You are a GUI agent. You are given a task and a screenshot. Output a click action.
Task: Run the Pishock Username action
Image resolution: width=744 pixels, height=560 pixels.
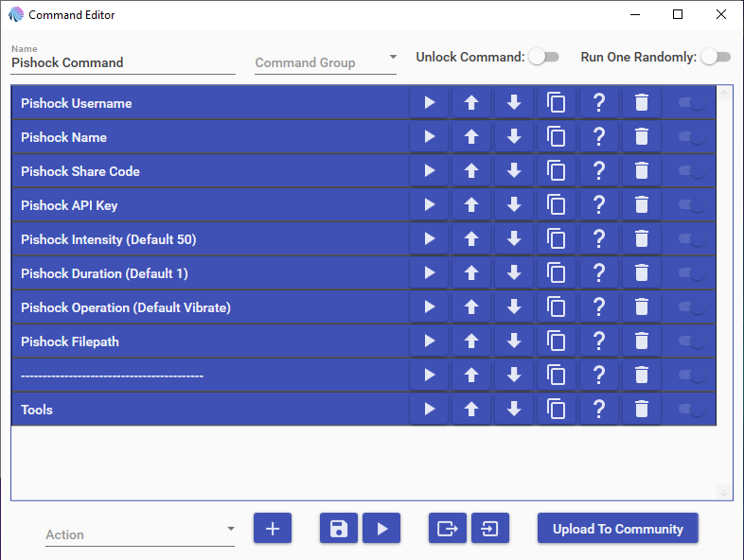429,102
